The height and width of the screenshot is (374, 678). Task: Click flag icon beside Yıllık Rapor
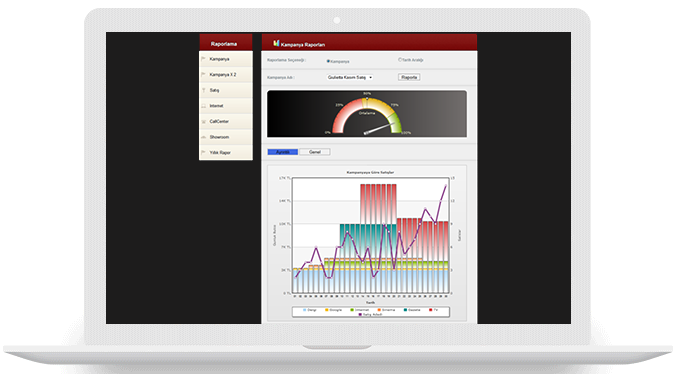tap(204, 153)
